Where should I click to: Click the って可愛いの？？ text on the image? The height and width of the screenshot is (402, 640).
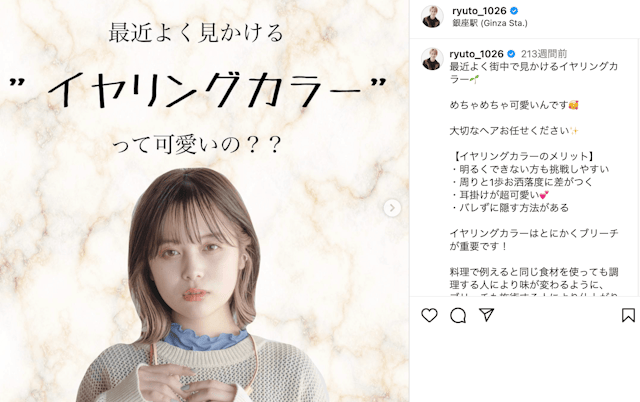(x=197, y=144)
